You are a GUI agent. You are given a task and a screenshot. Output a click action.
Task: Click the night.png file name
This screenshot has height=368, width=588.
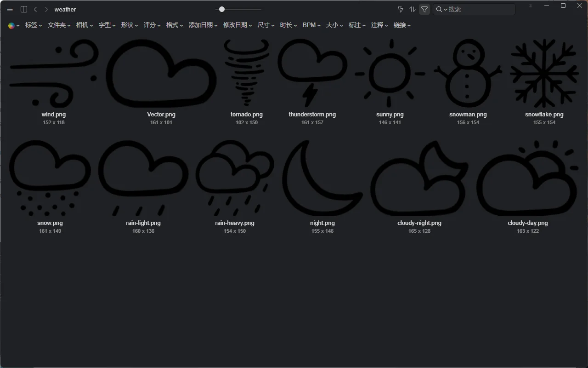click(322, 223)
